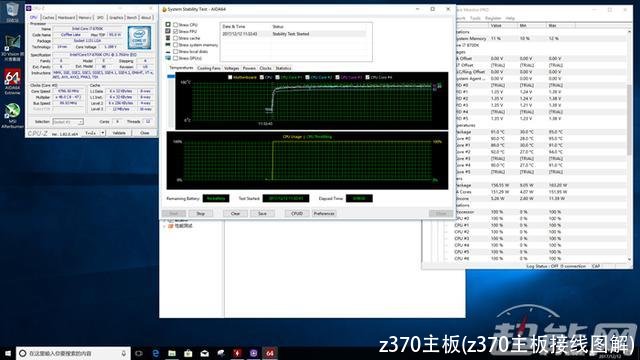Image resolution: width=640 pixels, height=360 pixels.
Task: Switch to the Mainboard tab in CPU-Z
Action: (x=66, y=18)
